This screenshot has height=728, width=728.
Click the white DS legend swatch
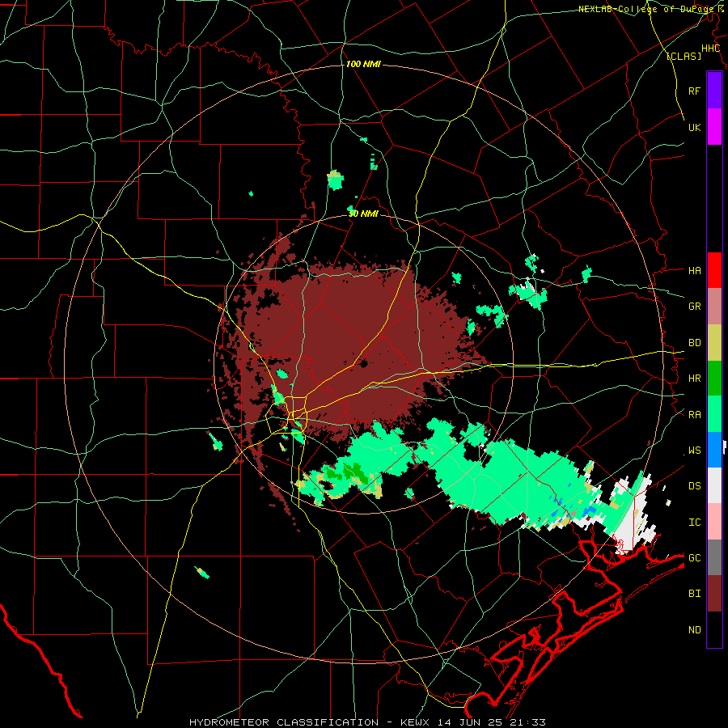714,485
